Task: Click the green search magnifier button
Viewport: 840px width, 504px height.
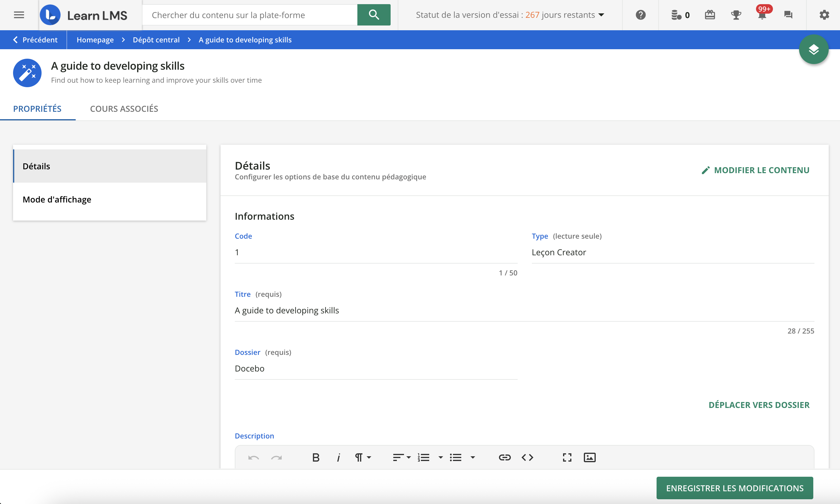Action: pos(374,15)
